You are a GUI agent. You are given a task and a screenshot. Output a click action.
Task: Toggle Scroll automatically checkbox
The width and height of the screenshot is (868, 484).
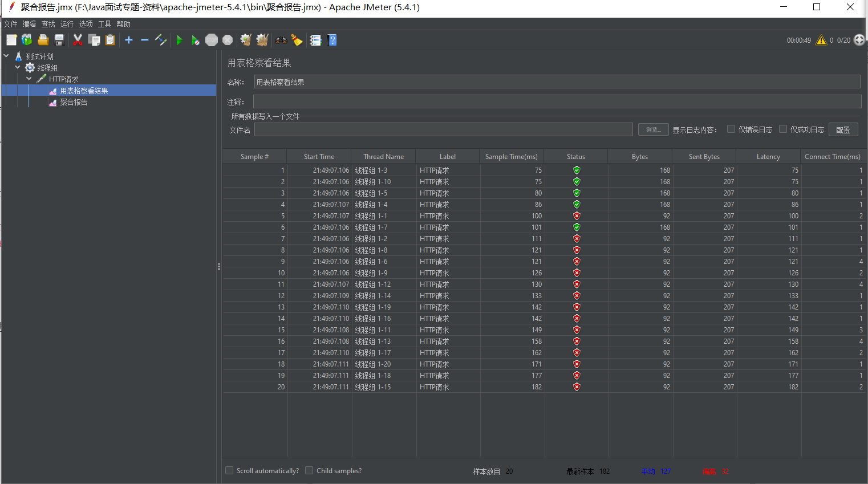229,470
